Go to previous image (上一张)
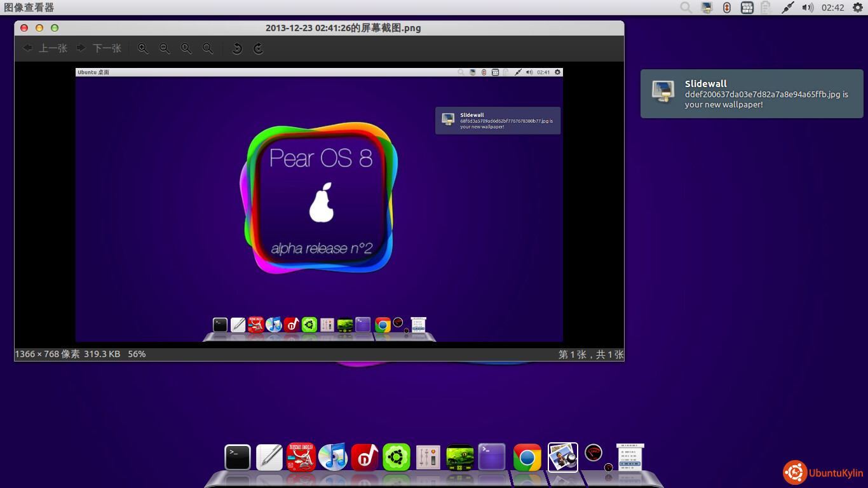The height and width of the screenshot is (488, 868). point(45,48)
